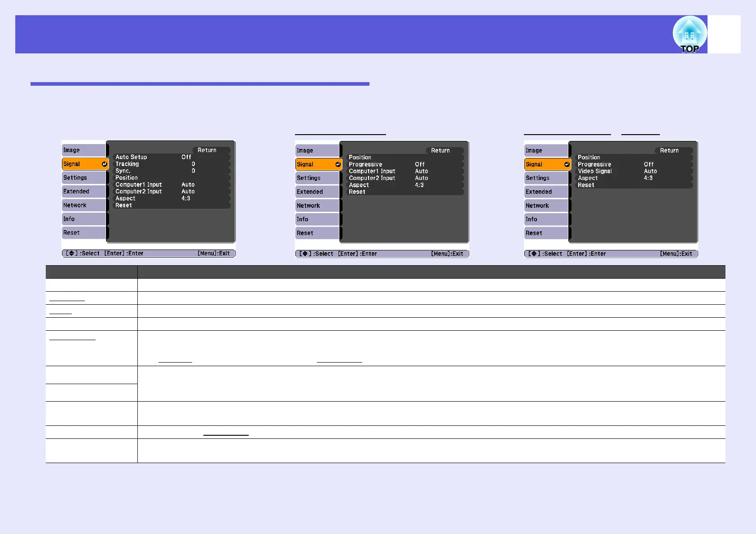Open Info tab in the middle menu with Computer1 Input and Progressive
Screen dimensions: 756x534
(317, 219)
